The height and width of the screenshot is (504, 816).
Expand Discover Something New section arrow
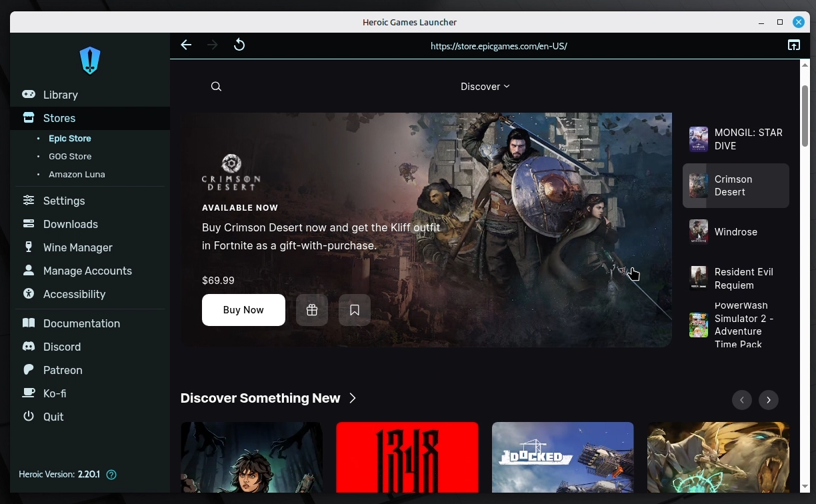coord(353,398)
